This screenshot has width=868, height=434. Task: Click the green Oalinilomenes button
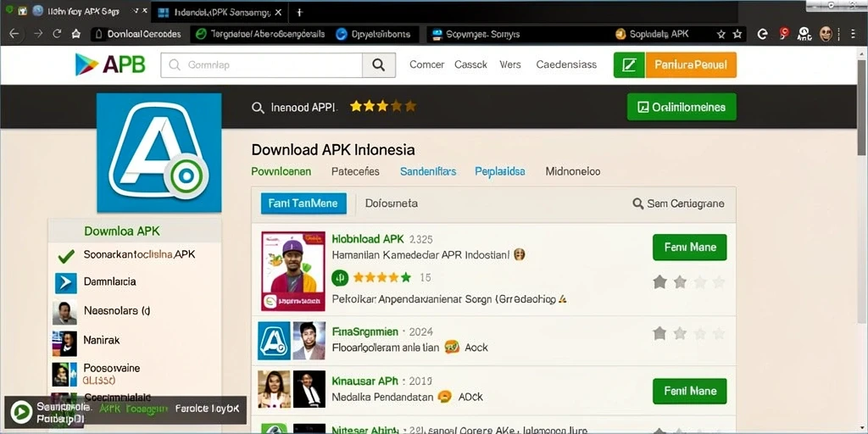point(682,107)
